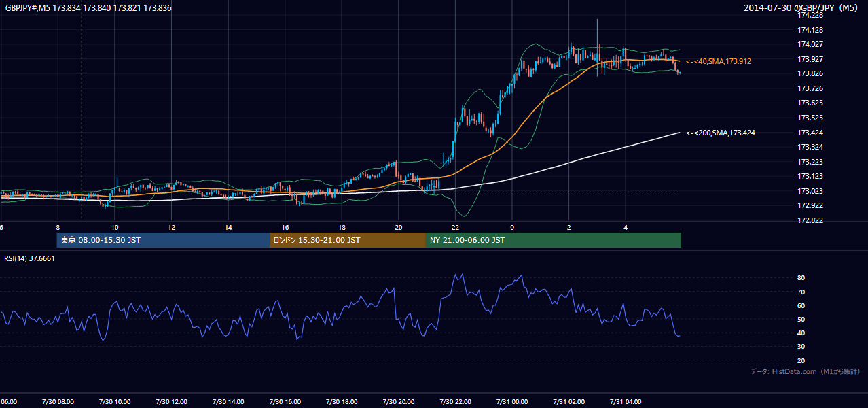The height and width of the screenshot is (408, 868).
Task: Click the 173.023 price axis label
Action: 810,191
